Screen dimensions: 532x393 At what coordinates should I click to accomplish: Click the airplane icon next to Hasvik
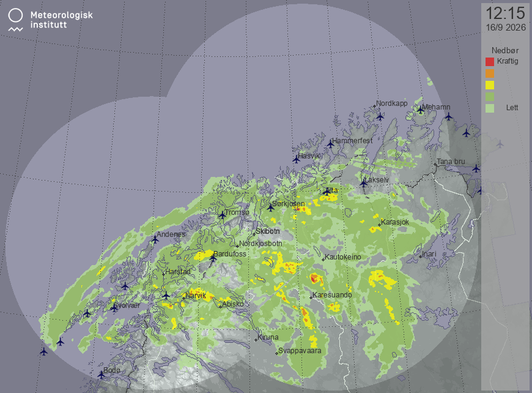[x=296, y=159]
